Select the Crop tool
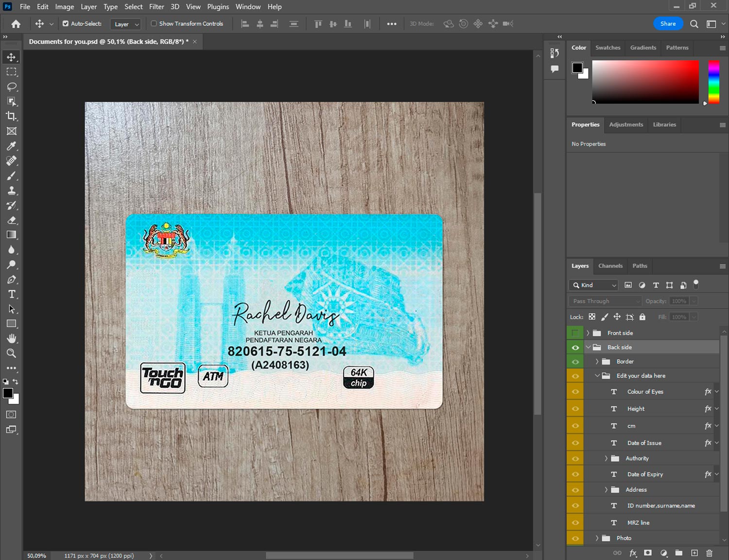729x560 pixels. (11, 116)
